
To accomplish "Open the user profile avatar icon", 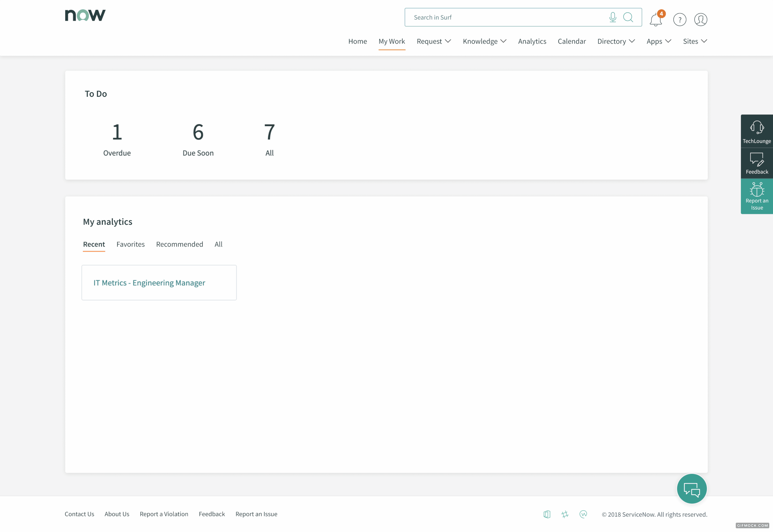I will (x=700, y=20).
